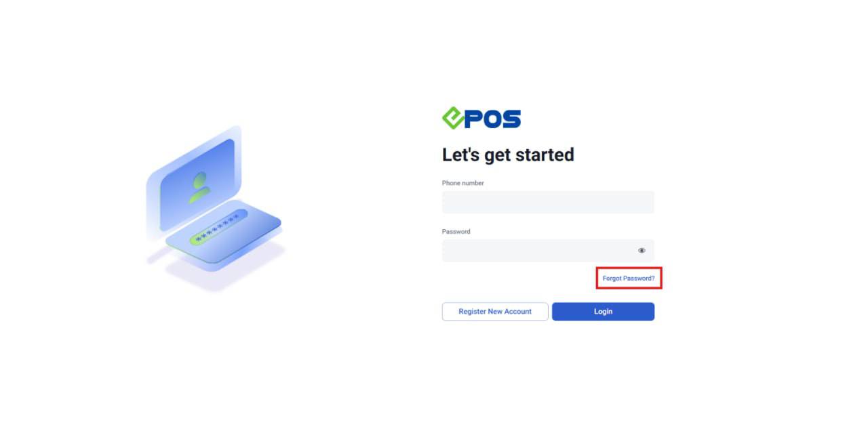Screen dimensions: 868x429
Task: Click the blue "POS" letters of the logo
Action: [x=493, y=119]
